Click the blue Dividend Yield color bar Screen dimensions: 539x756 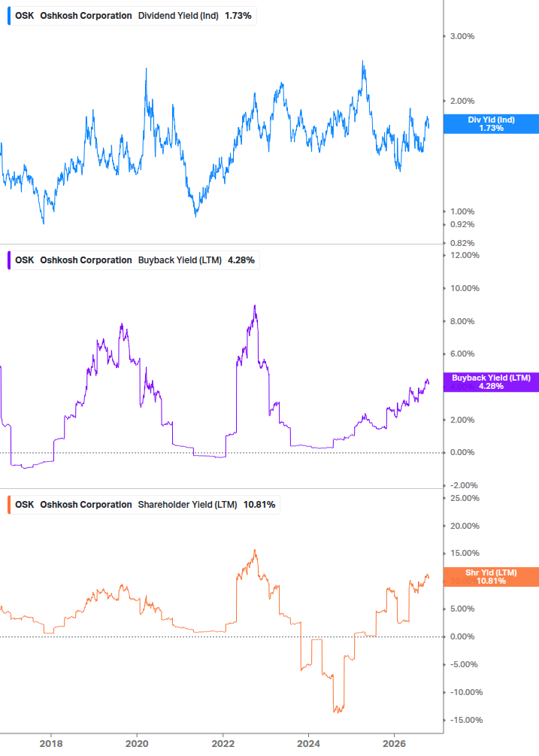(x=9, y=16)
